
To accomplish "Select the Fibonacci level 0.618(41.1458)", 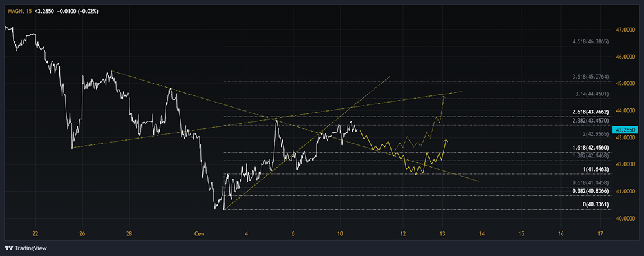I will (590, 182).
